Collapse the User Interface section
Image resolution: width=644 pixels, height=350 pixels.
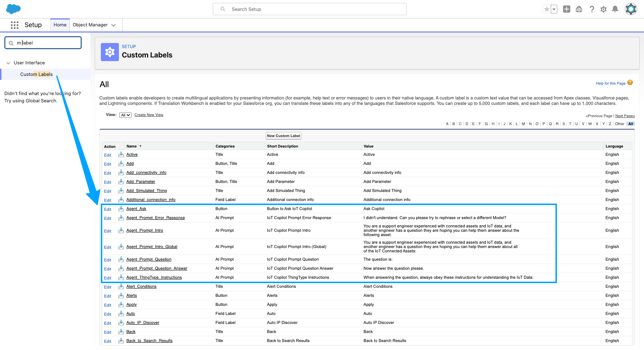coord(8,63)
